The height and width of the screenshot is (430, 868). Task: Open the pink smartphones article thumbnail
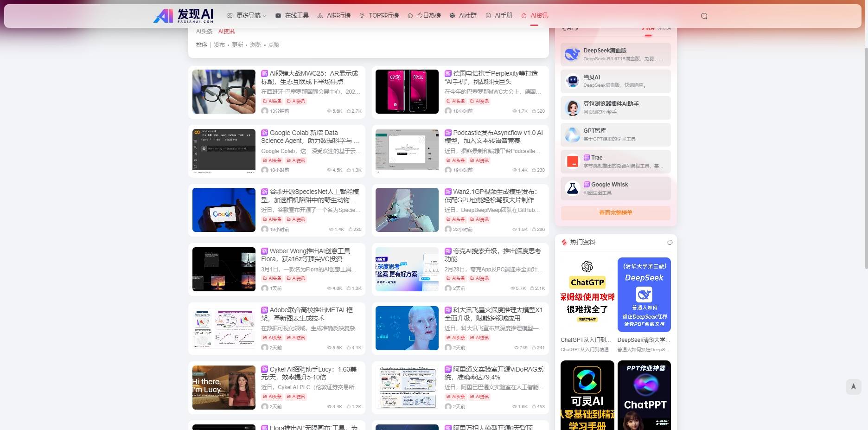pyautogui.click(x=407, y=91)
